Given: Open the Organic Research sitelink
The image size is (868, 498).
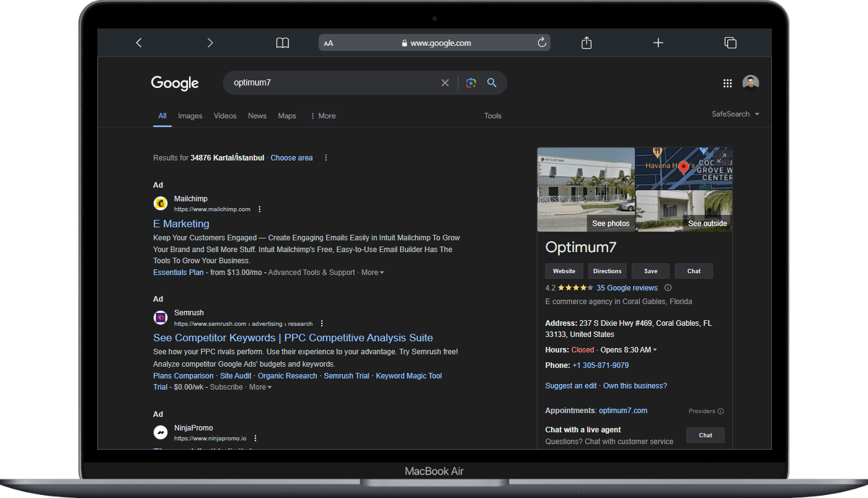Looking at the screenshot, I should coord(287,376).
